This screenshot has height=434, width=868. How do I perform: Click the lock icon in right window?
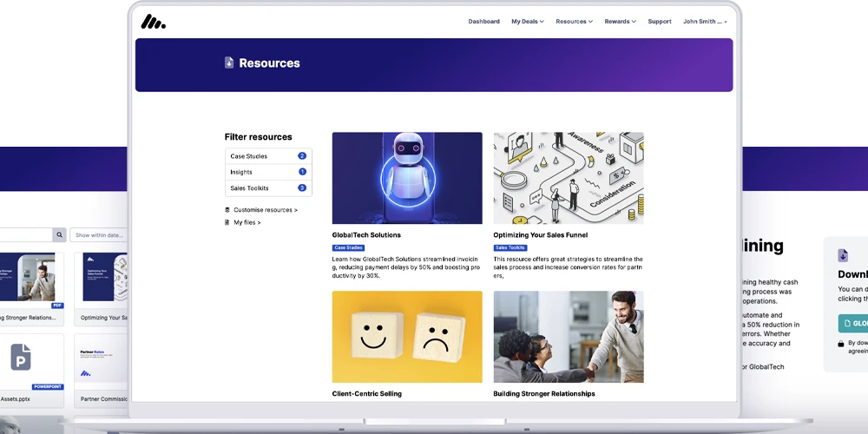pyautogui.click(x=841, y=344)
